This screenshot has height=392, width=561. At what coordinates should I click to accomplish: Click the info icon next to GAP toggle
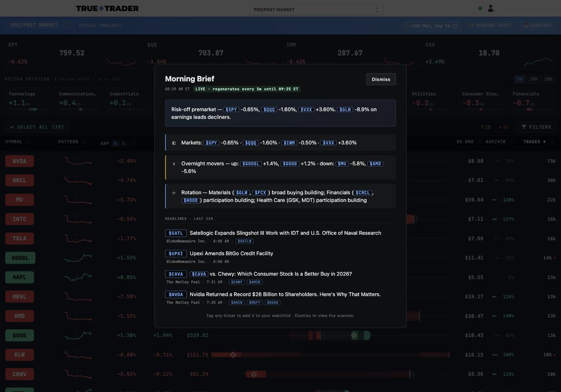pyautogui.click(x=133, y=143)
